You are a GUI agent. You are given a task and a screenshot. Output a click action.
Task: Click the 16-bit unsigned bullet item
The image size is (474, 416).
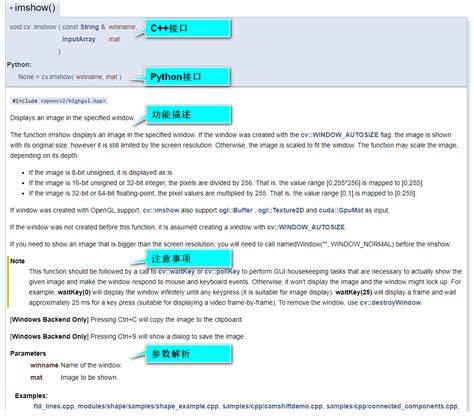[226, 183]
